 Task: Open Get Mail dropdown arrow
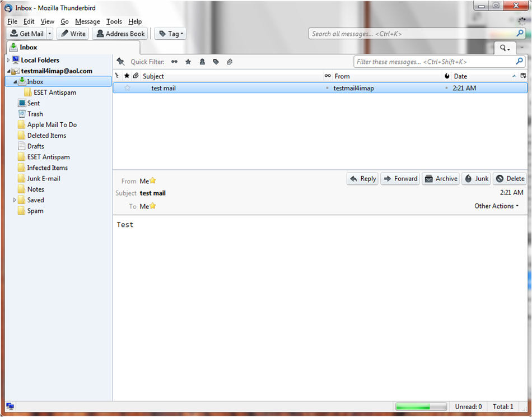pos(50,34)
